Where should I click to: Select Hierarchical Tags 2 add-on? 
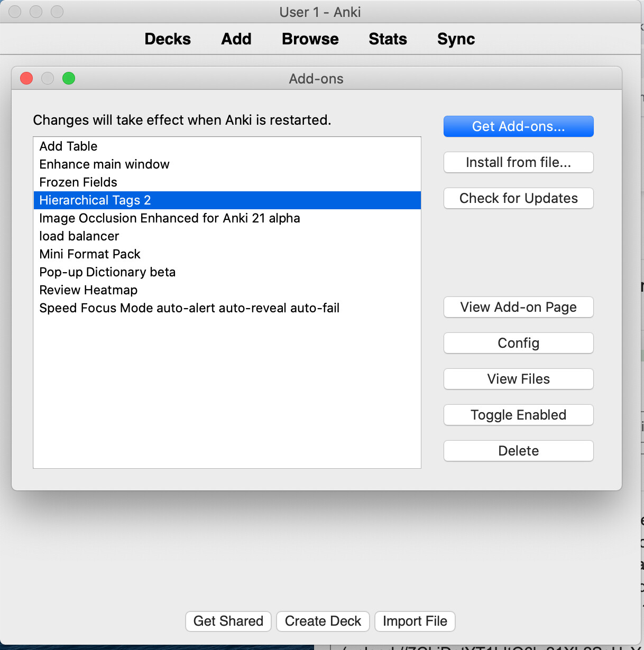pyautogui.click(x=227, y=200)
